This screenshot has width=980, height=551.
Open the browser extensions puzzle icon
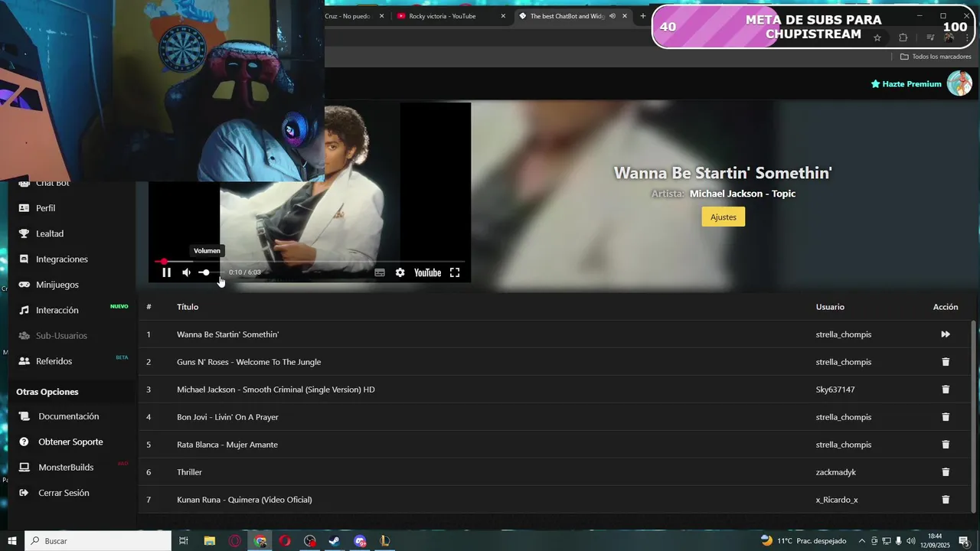(x=903, y=37)
